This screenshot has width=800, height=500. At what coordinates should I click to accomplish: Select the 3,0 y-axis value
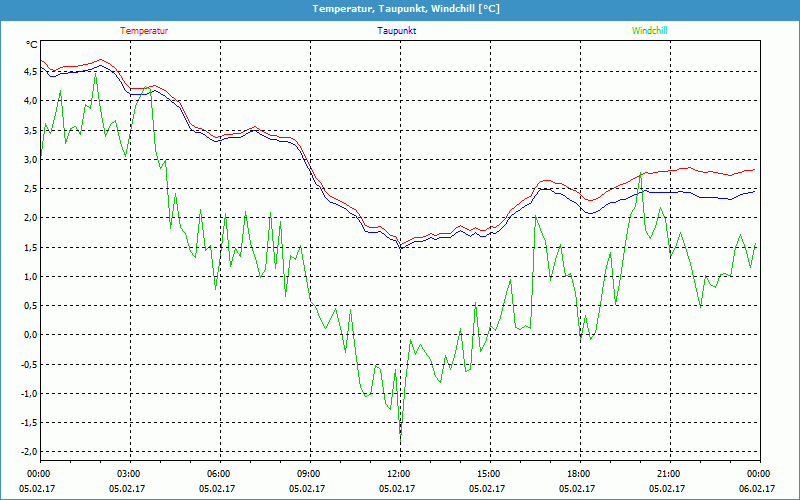pyautogui.click(x=31, y=160)
